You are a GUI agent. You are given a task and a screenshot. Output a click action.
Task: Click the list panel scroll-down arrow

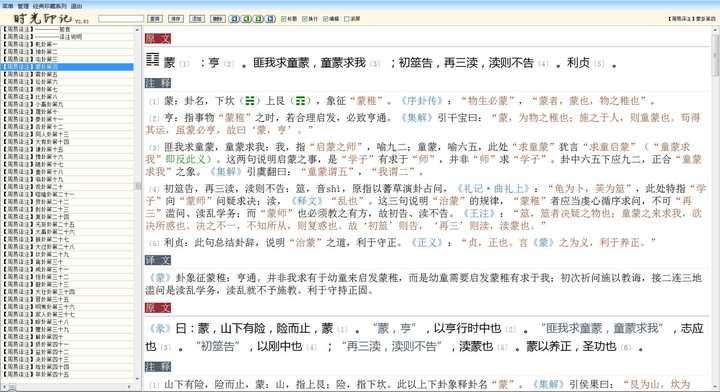pos(137,380)
